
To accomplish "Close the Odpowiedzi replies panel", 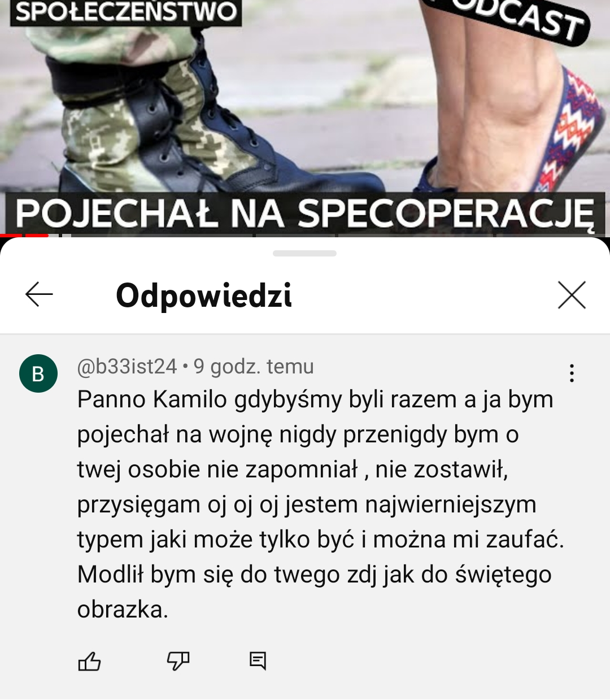I will pos(572,295).
